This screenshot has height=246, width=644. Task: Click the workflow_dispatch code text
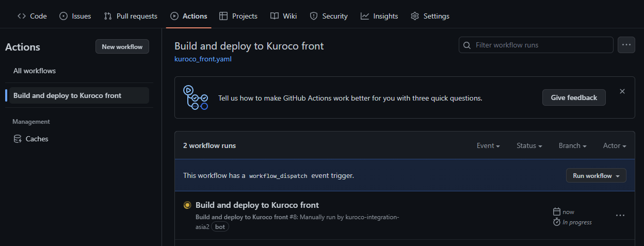tap(278, 176)
